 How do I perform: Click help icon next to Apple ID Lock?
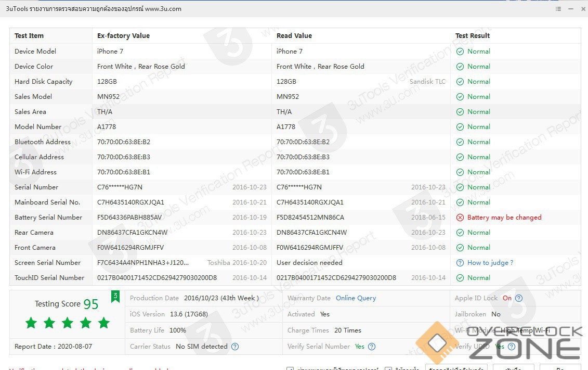coord(518,298)
